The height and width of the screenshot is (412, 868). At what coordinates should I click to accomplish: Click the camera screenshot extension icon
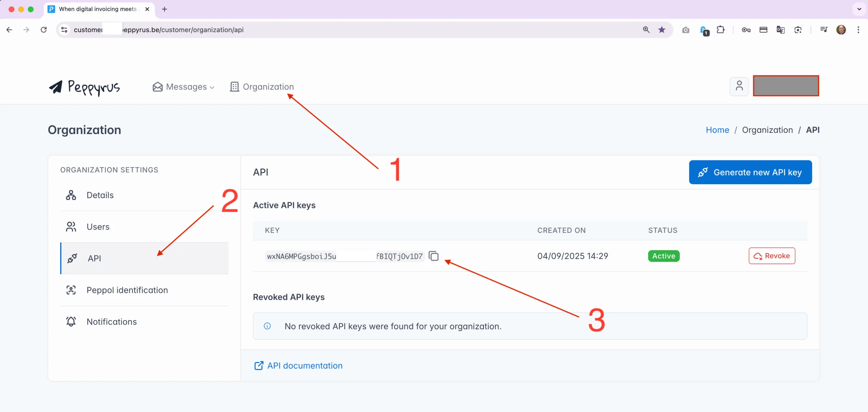tap(686, 30)
